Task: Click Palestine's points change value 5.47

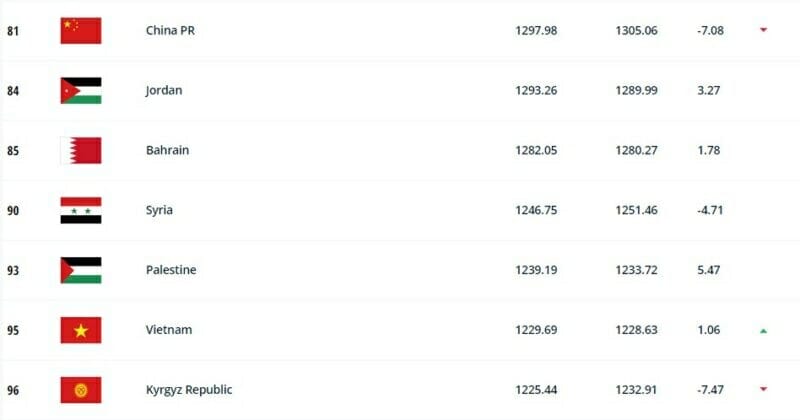Action: [708, 270]
